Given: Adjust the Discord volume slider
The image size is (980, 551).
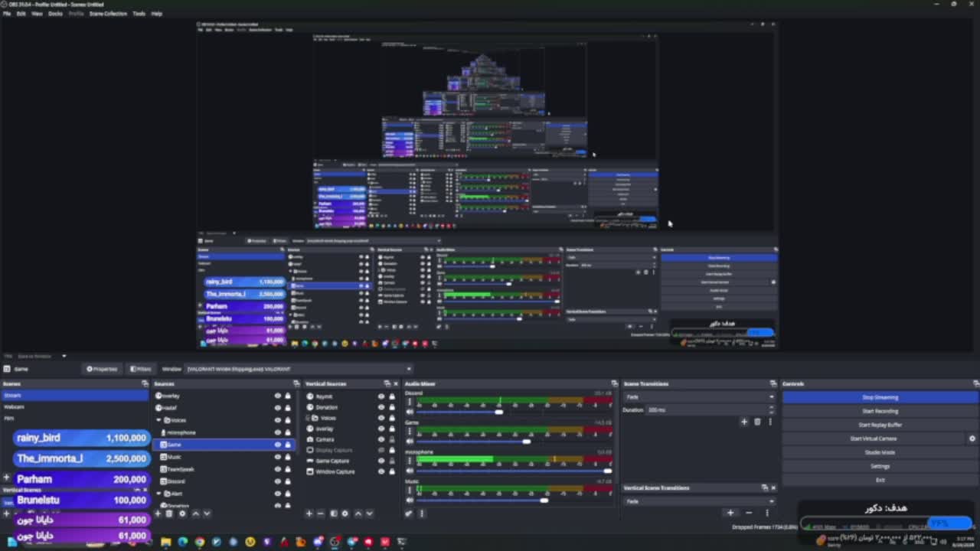Looking at the screenshot, I should pyautogui.click(x=499, y=412).
